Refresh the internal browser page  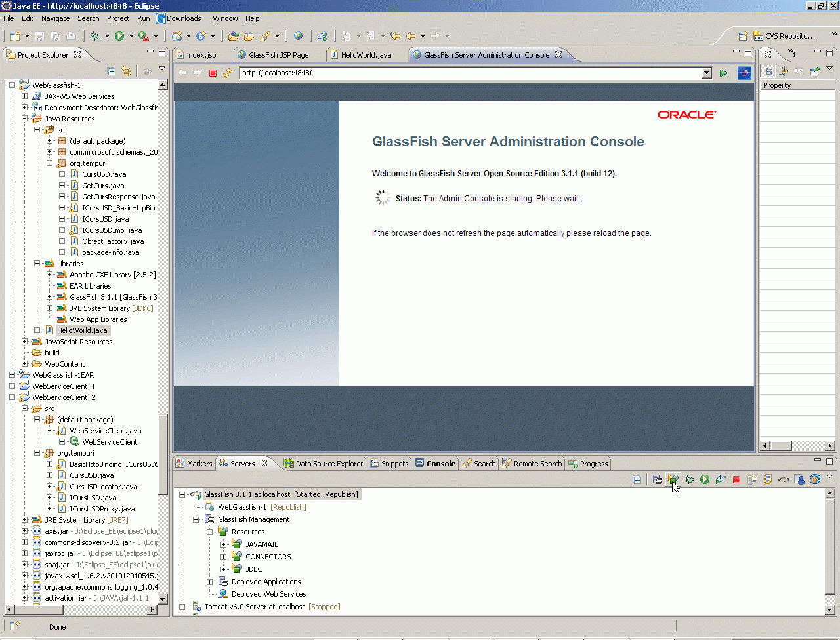[228, 73]
